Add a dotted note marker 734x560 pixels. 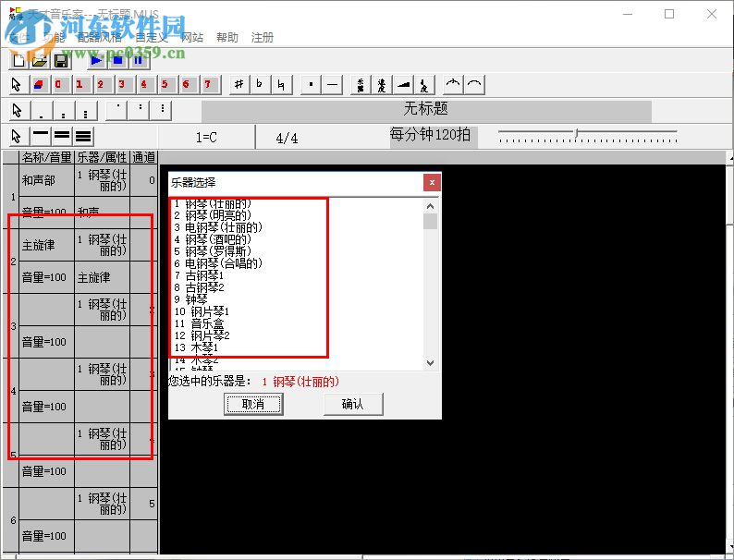point(311,85)
